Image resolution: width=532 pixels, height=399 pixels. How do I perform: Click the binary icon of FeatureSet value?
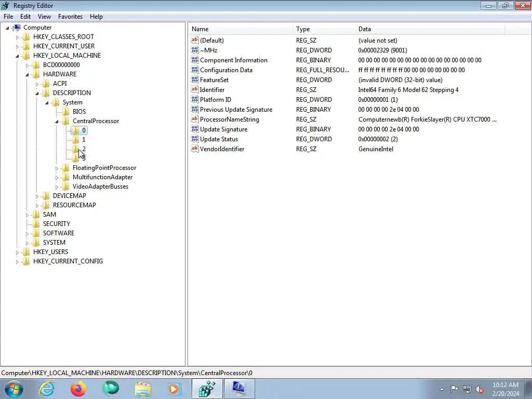point(195,79)
